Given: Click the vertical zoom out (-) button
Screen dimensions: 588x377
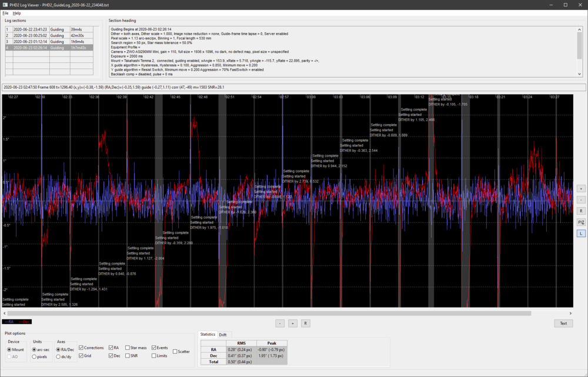Looking at the screenshot, I should tap(581, 200).
